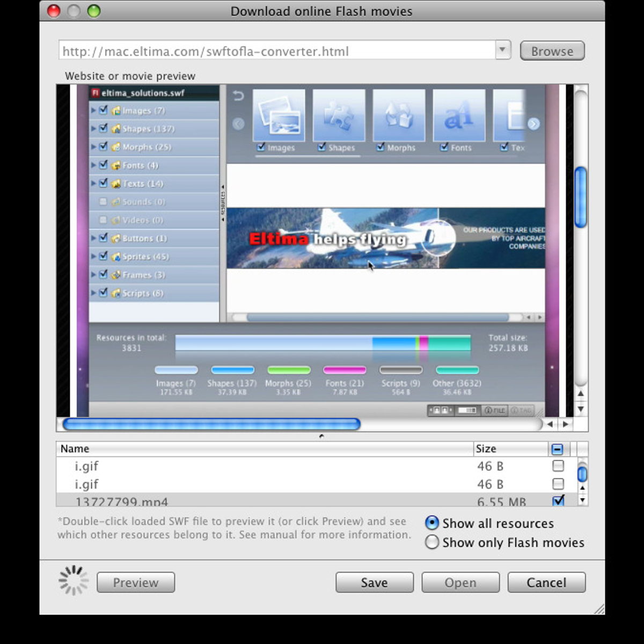Expand the Sprites (45) tree node
Viewport: 644px width, 644px height.
(x=93, y=256)
